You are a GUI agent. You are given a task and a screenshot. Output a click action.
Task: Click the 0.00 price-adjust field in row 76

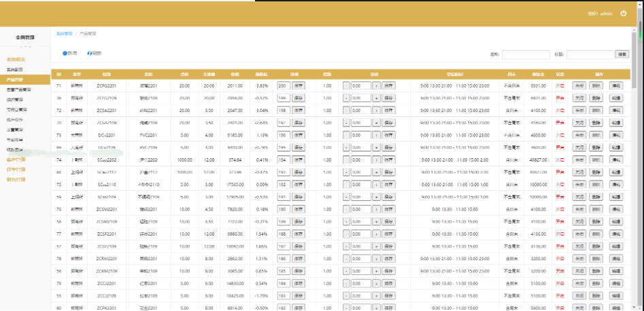point(361,209)
